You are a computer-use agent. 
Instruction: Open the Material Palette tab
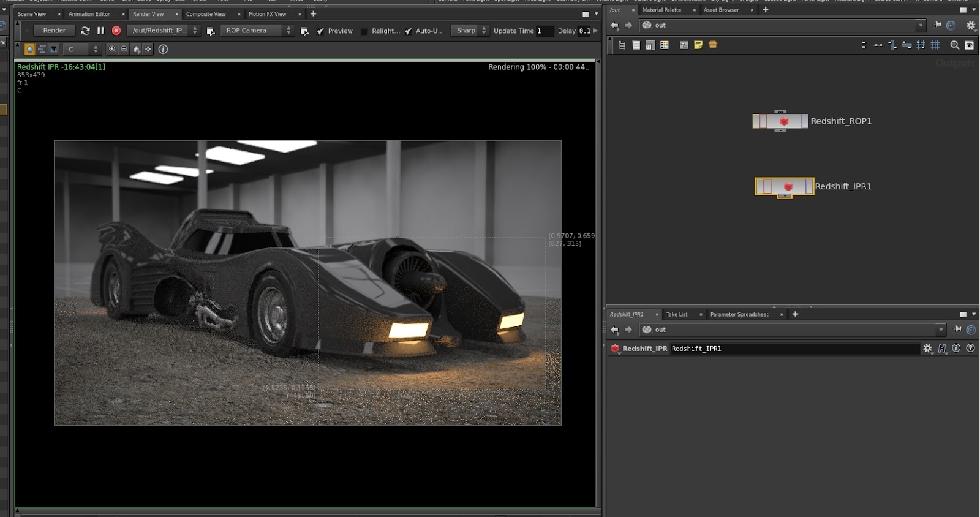click(x=661, y=10)
